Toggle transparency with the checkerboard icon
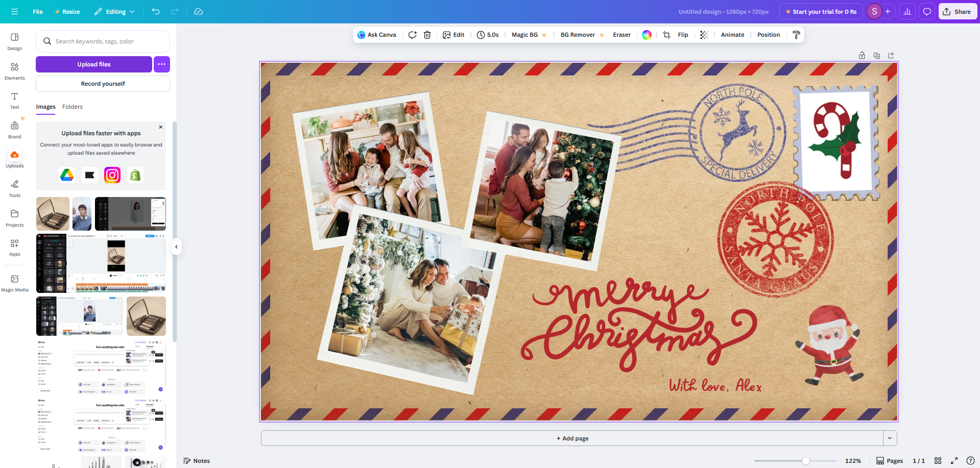 tap(704, 35)
